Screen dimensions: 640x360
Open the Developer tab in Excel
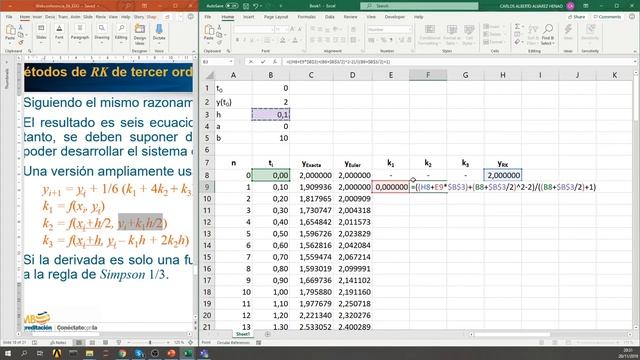tap(395, 17)
